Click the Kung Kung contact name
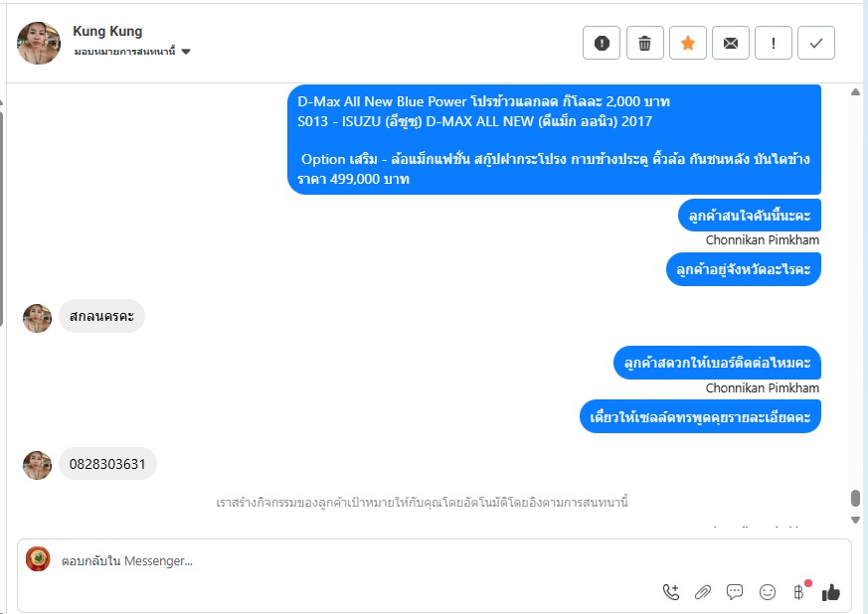This screenshot has width=868, height=614. (x=107, y=31)
